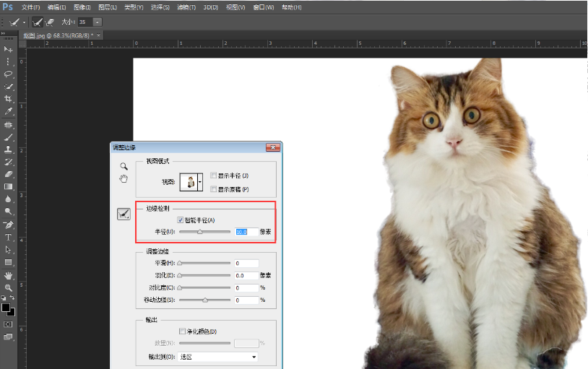Open the 视图 view mode thumbnail dropdown

199,183
